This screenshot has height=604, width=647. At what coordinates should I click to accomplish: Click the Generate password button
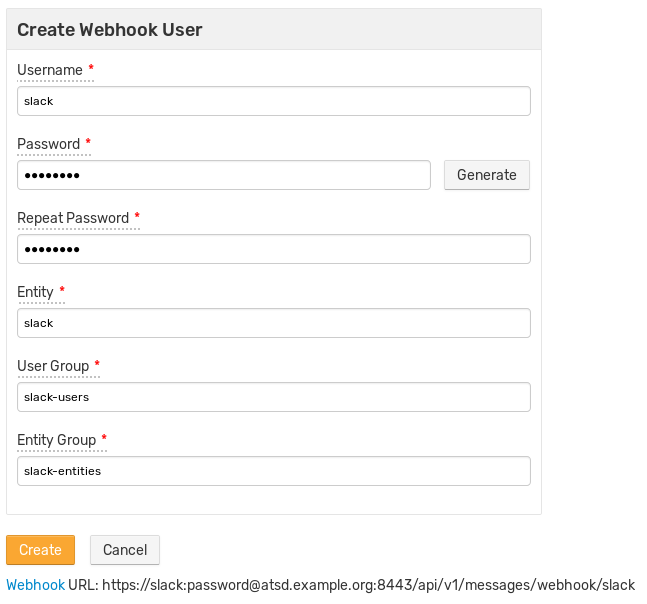pyautogui.click(x=486, y=175)
